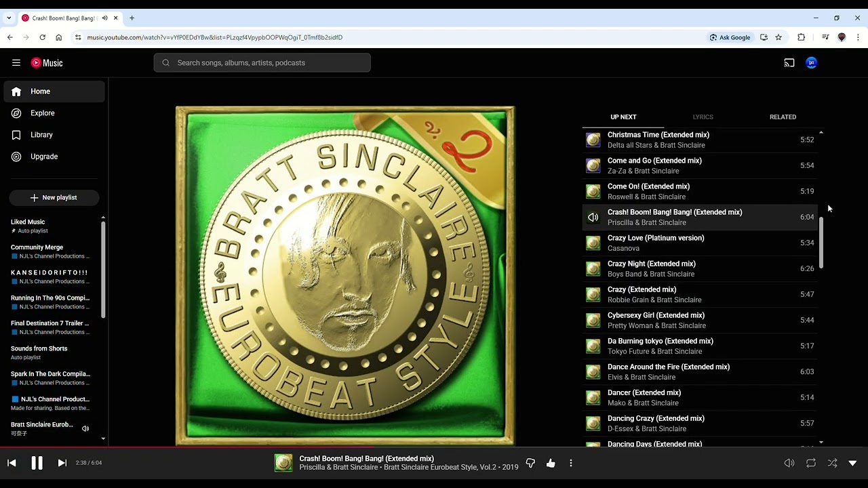Open Library in sidebar
The height and width of the screenshot is (488, 868).
54,135
